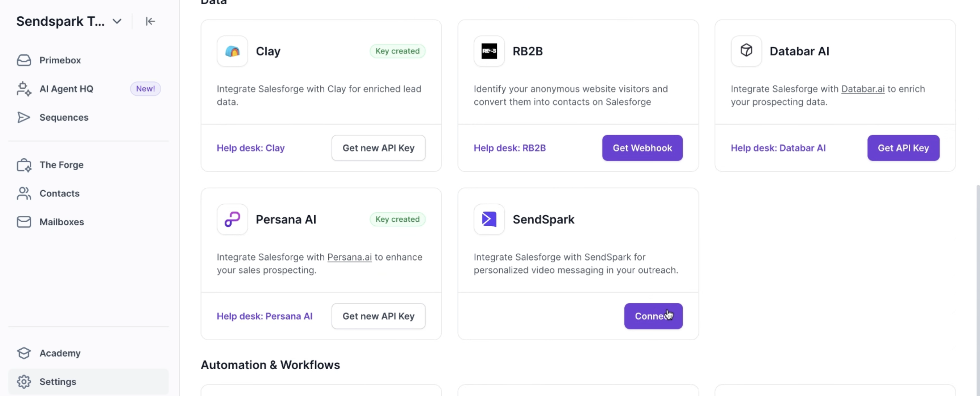Click the page vertical scrollbar
This screenshot has width=980, height=396.
point(977,289)
